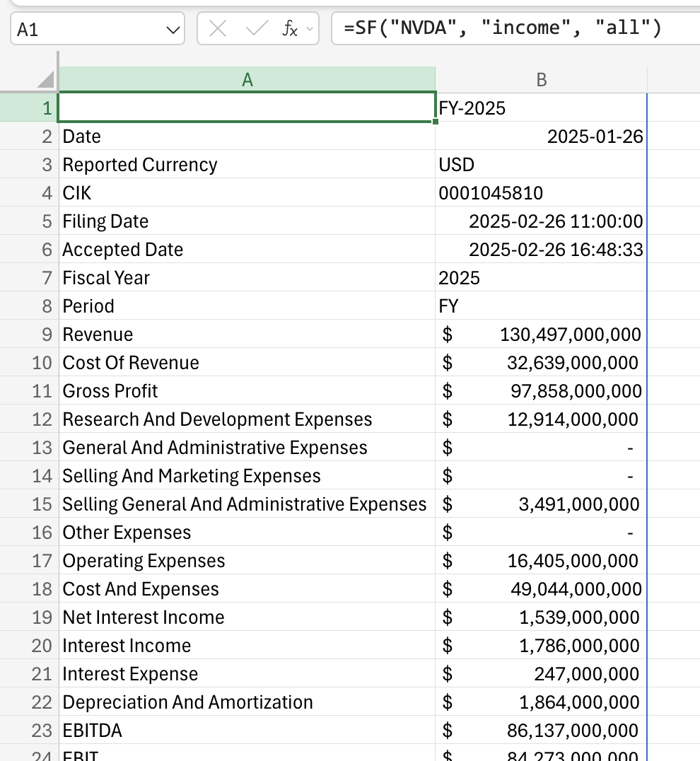
Task: Click the Cost Of Revenue label cell
Action: (x=247, y=362)
